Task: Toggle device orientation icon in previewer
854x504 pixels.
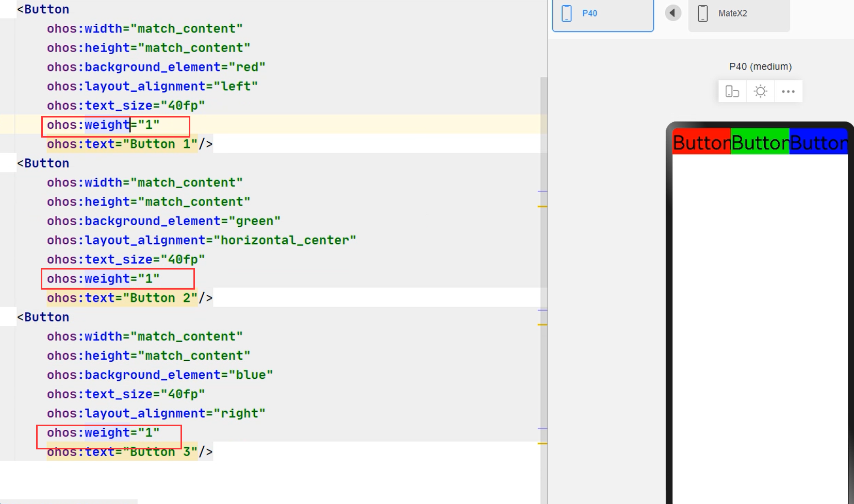Action: pyautogui.click(x=732, y=91)
